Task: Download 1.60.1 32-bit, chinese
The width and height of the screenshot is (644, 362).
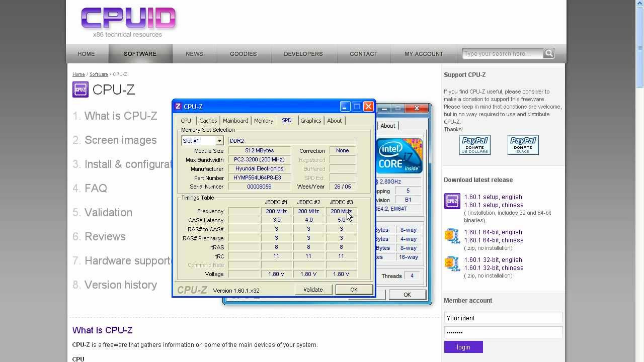Action: coord(494,268)
